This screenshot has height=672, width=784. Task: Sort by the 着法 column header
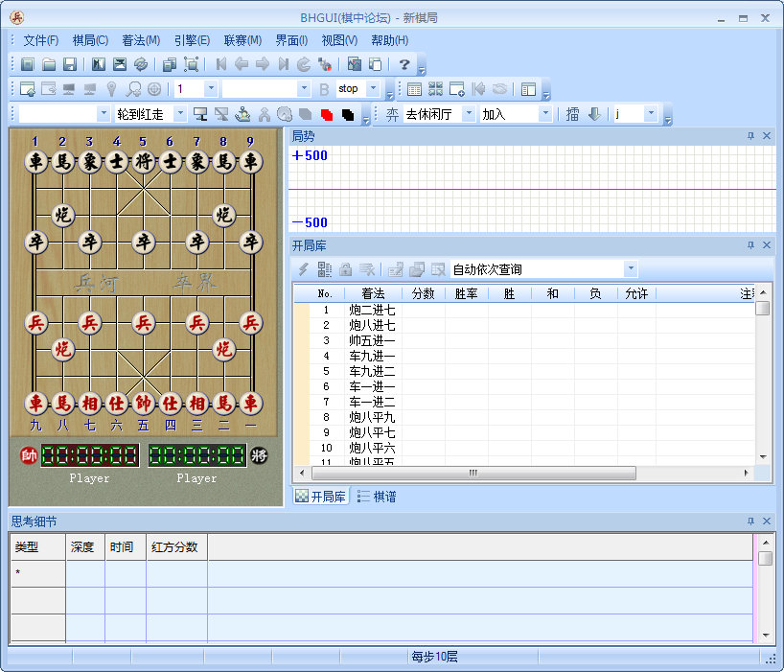373,293
